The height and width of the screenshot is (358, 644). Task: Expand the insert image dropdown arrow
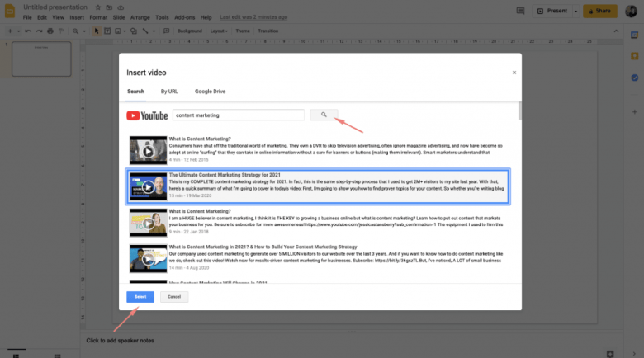tap(125, 31)
